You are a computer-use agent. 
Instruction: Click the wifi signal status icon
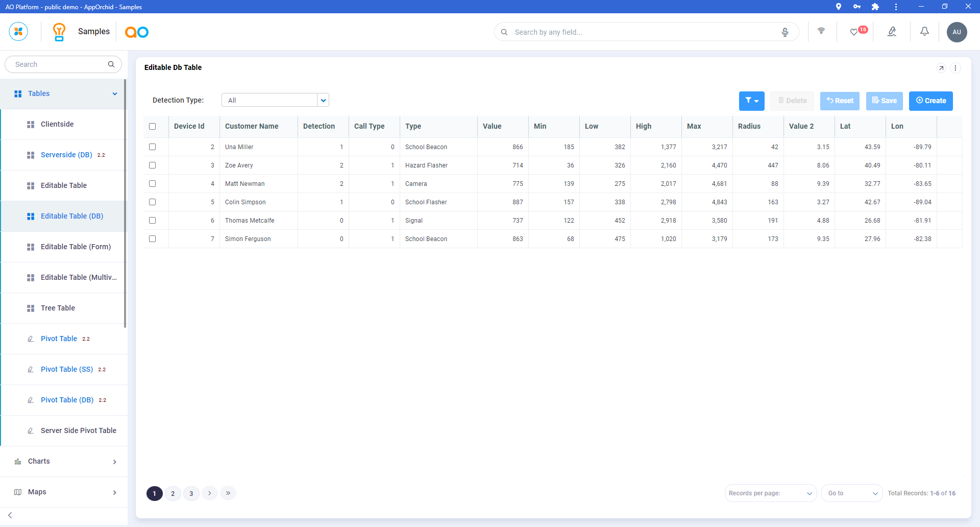click(x=821, y=31)
